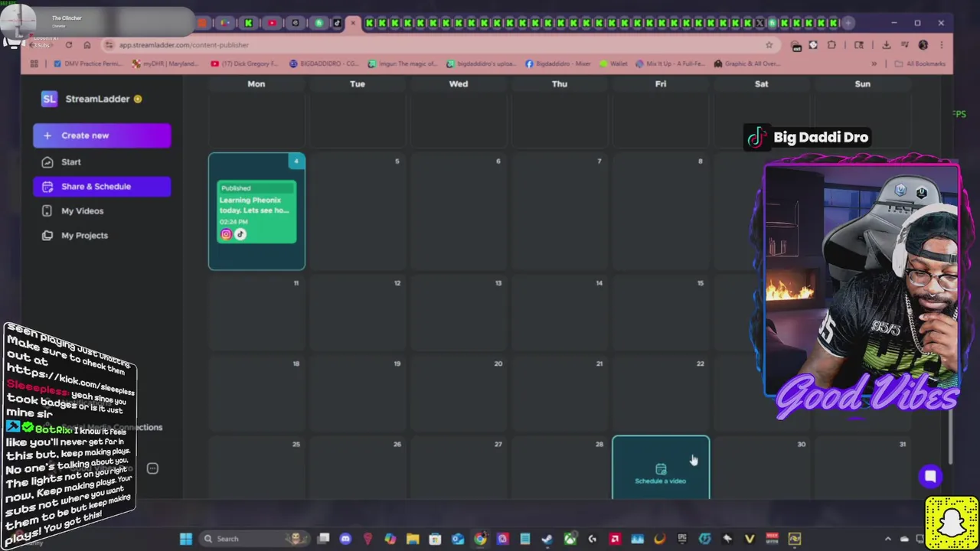Screen dimensions: 980x551
Task: Open Wallet bookmark
Action: (614, 64)
